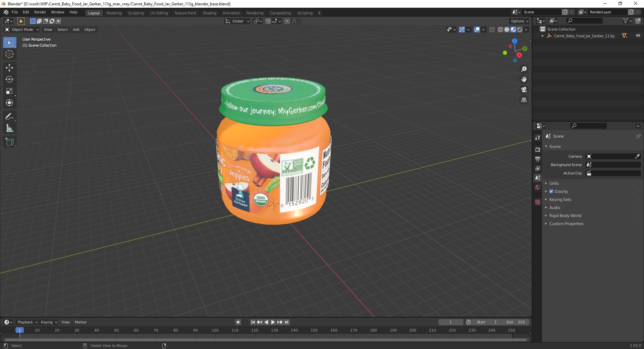Screen dimensions: 644x349
Task: Expand the Audio panel
Action: (554, 207)
